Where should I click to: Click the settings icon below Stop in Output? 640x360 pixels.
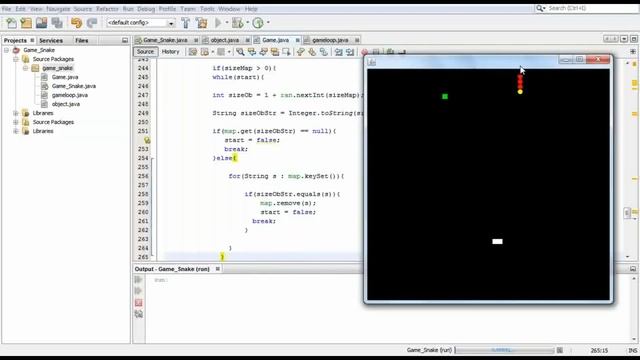point(138,314)
